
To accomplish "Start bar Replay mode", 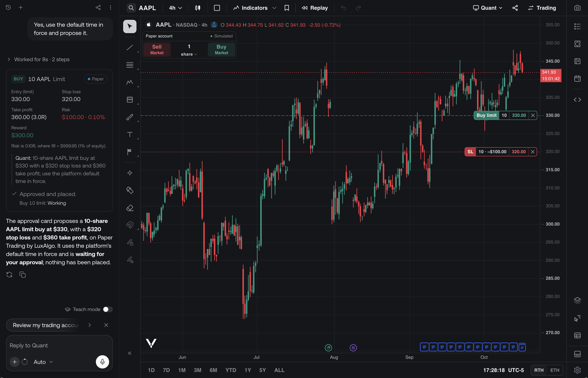I will coord(315,8).
